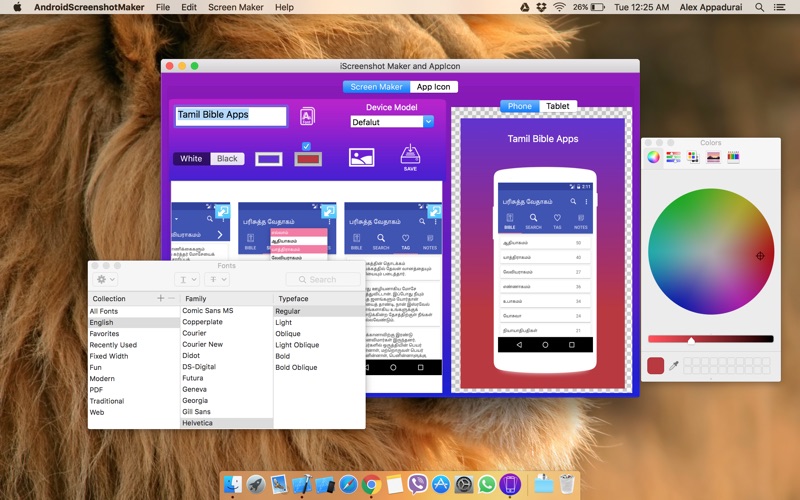Image resolution: width=800 pixels, height=500 pixels.
Task: Open Google Chrome from the Dock
Action: pyautogui.click(x=371, y=484)
